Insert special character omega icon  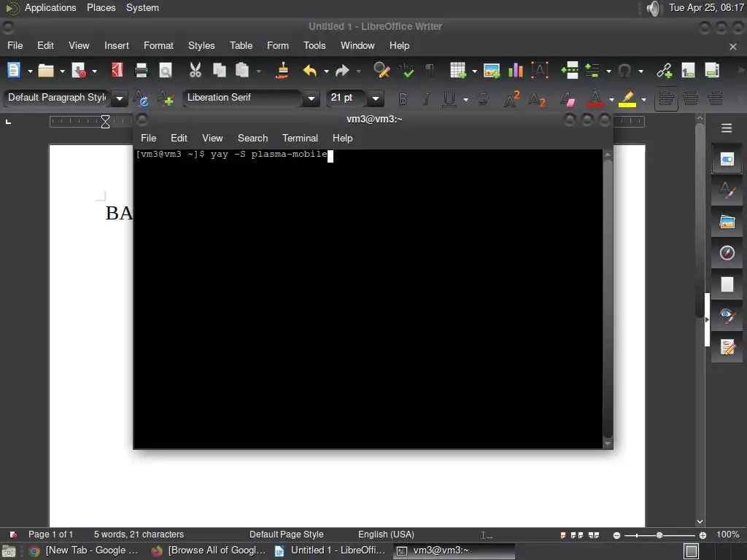point(624,71)
